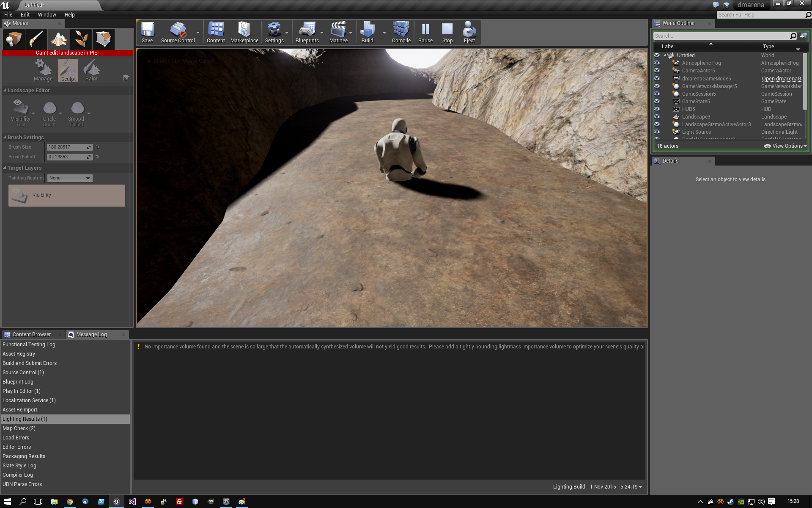The height and width of the screenshot is (508, 812).
Task: Toggle visibility of GameNetworkManager5
Action: [657, 86]
